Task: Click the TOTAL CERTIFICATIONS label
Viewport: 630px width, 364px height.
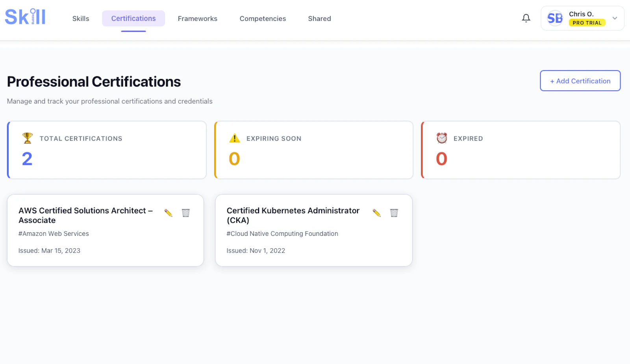Action: [x=81, y=139]
